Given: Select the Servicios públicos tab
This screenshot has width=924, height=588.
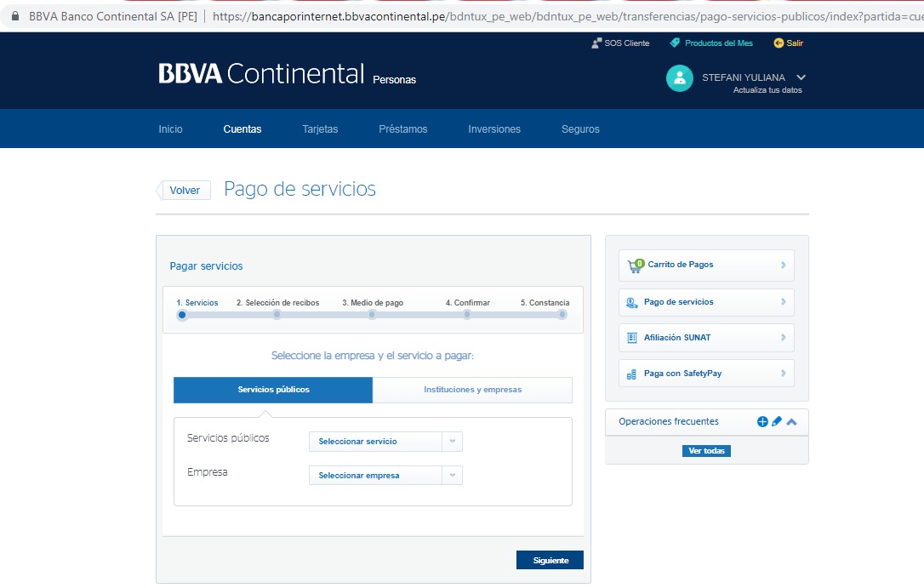Looking at the screenshot, I should (273, 390).
